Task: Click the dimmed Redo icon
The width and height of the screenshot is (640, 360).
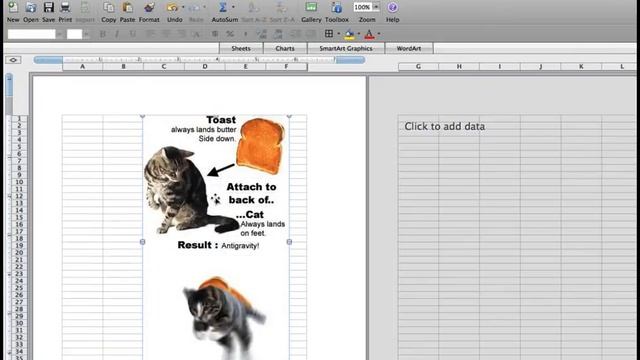Action: (195, 8)
